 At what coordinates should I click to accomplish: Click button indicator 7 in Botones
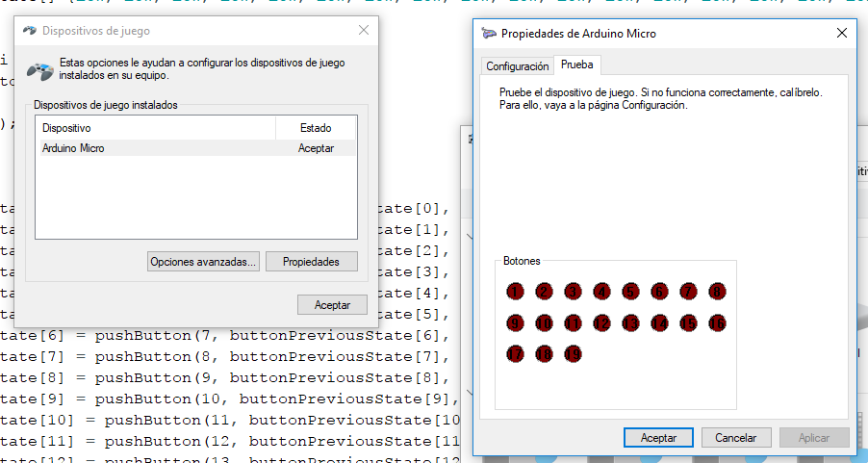tap(688, 292)
